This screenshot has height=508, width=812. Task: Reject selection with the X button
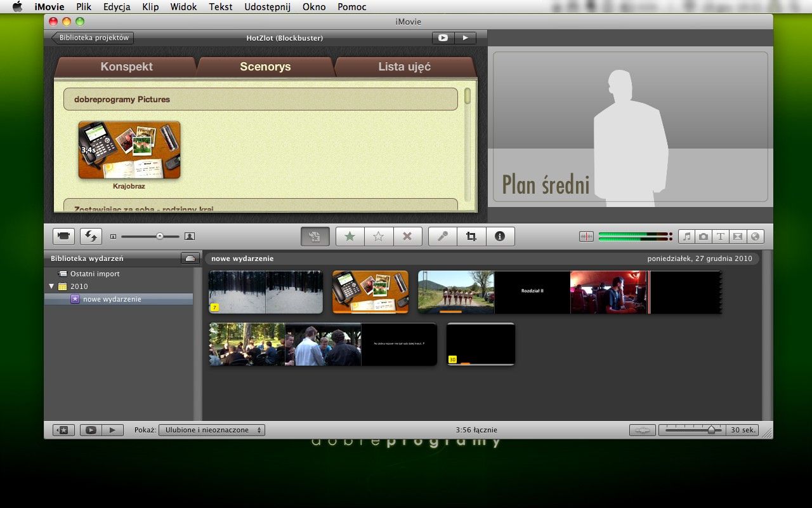407,236
